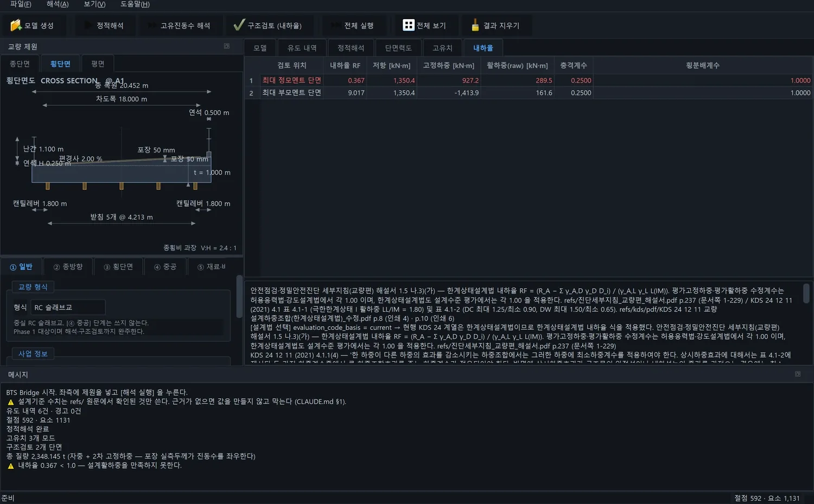This screenshot has height=504, width=814.
Task: Click the 횡분배계수 column header
Action: (x=703, y=66)
